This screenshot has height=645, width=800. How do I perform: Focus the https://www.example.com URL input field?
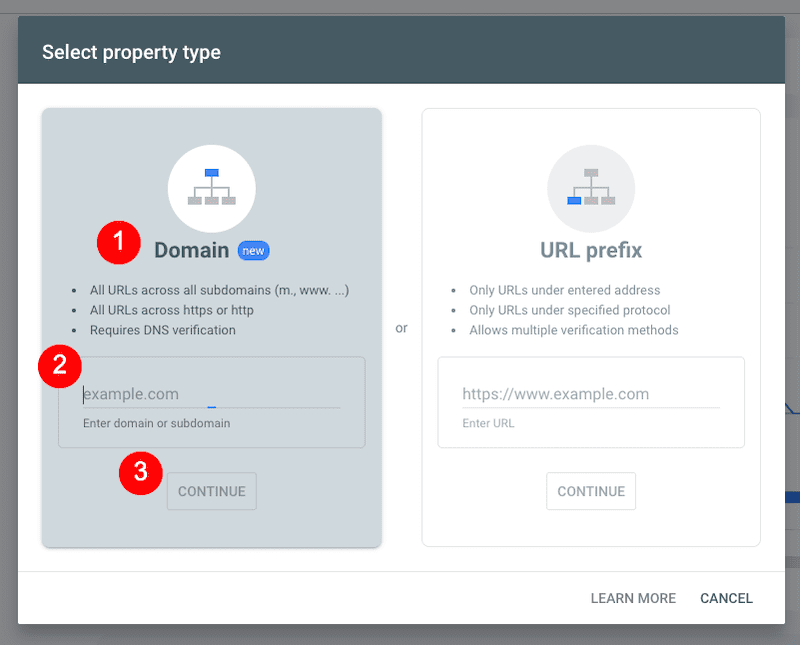591,394
